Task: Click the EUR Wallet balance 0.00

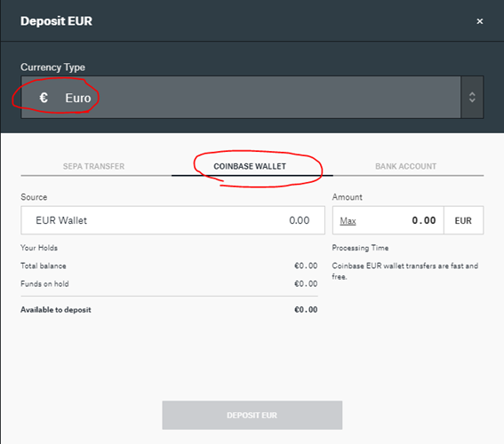Action: pyautogui.click(x=300, y=220)
